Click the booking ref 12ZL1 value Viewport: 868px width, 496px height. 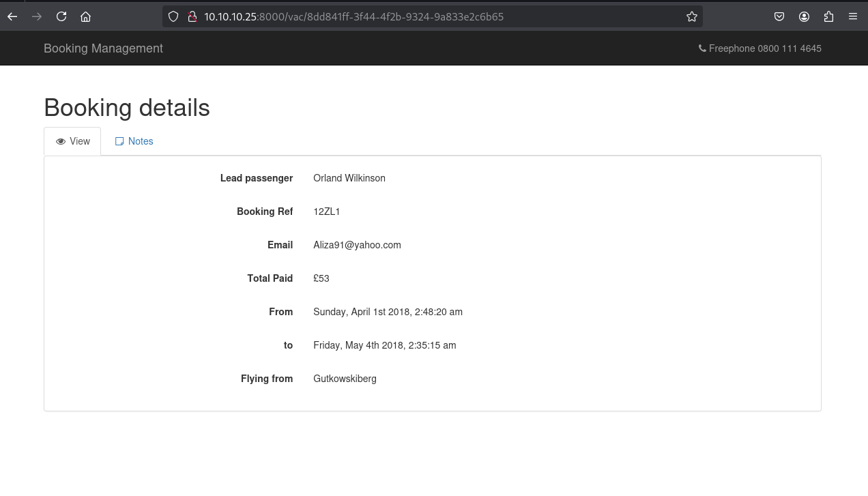click(x=326, y=211)
